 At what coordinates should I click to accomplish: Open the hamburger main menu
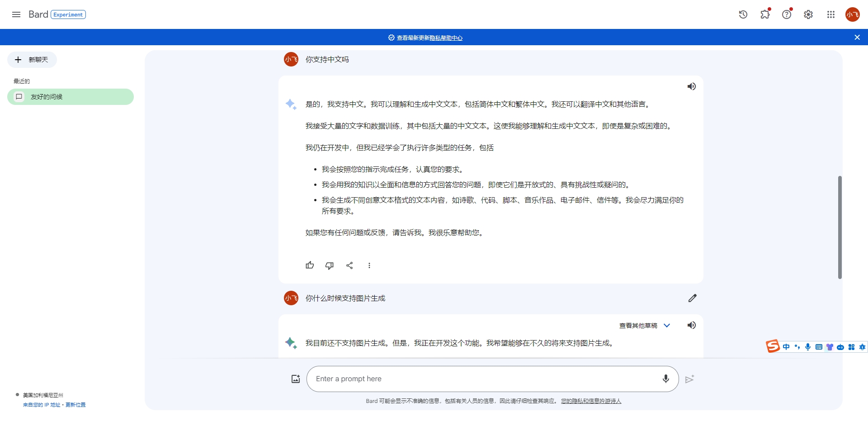pyautogui.click(x=16, y=14)
